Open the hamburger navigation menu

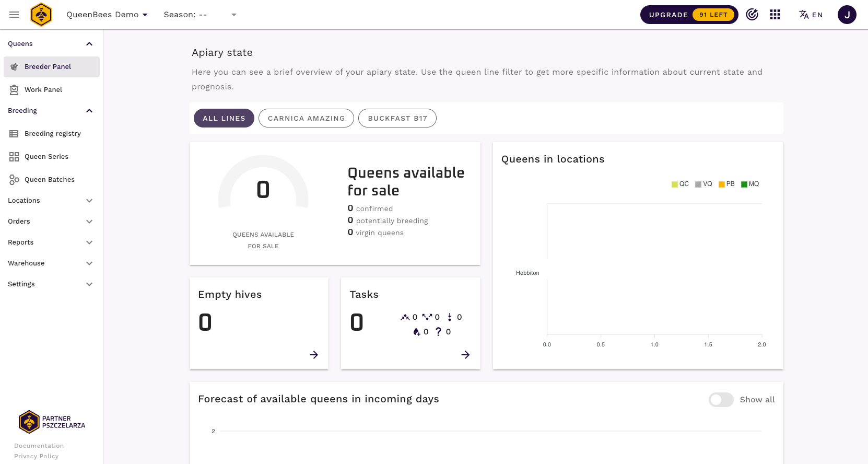click(x=14, y=15)
